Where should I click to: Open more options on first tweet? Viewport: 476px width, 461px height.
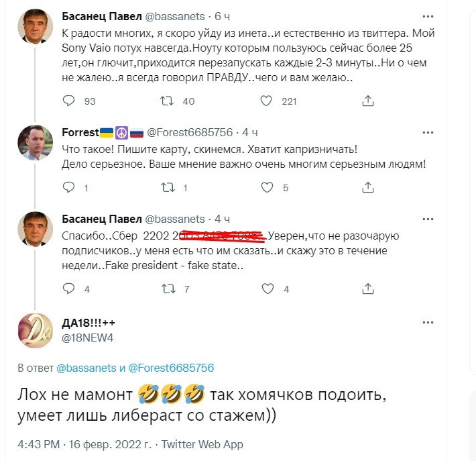point(428,15)
